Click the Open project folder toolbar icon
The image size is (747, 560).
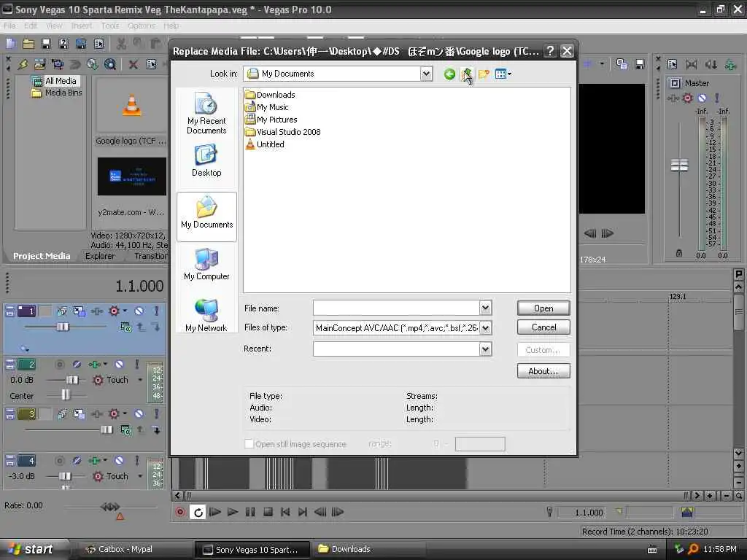click(x=28, y=44)
